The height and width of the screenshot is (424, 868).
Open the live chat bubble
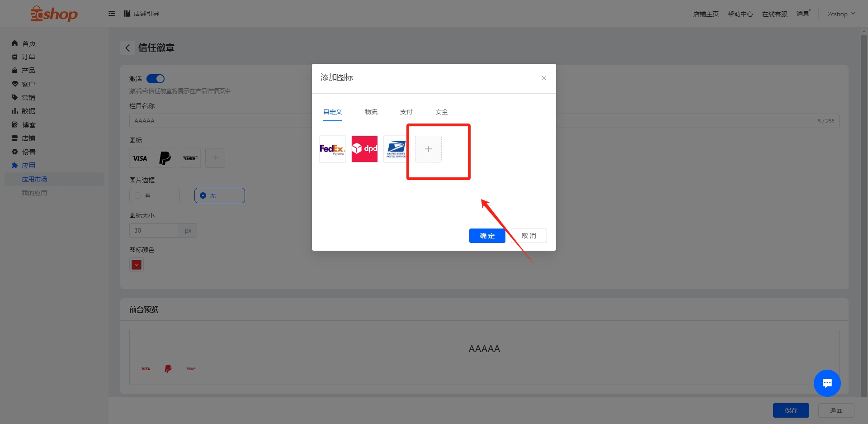click(827, 383)
